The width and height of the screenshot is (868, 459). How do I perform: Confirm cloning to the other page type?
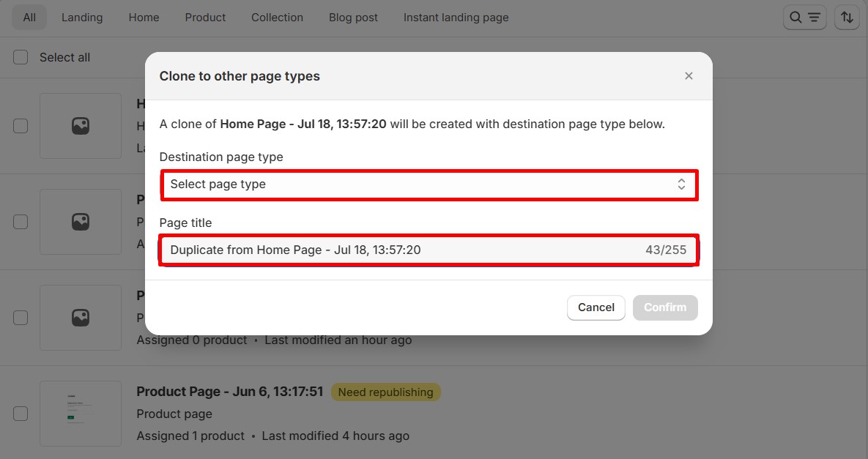[665, 307]
